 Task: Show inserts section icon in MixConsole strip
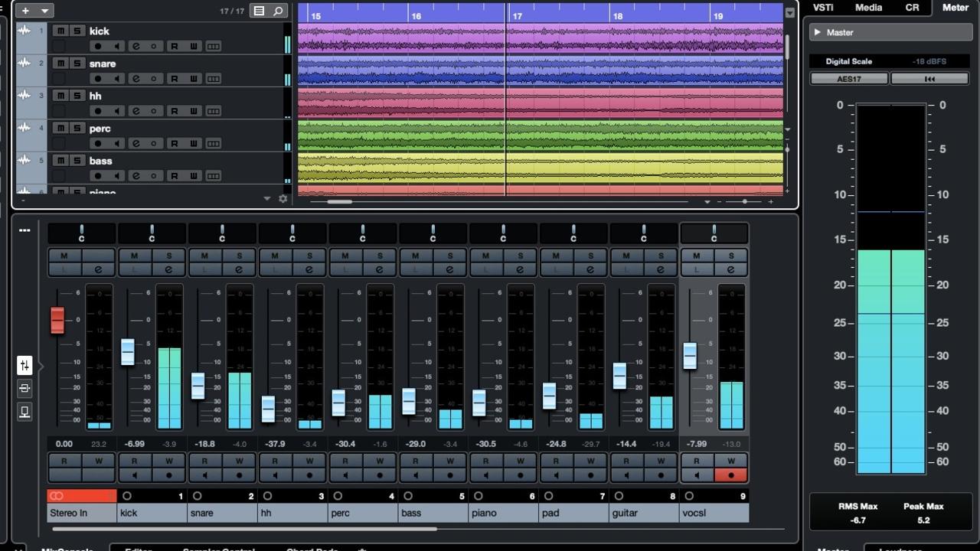[x=24, y=388]
